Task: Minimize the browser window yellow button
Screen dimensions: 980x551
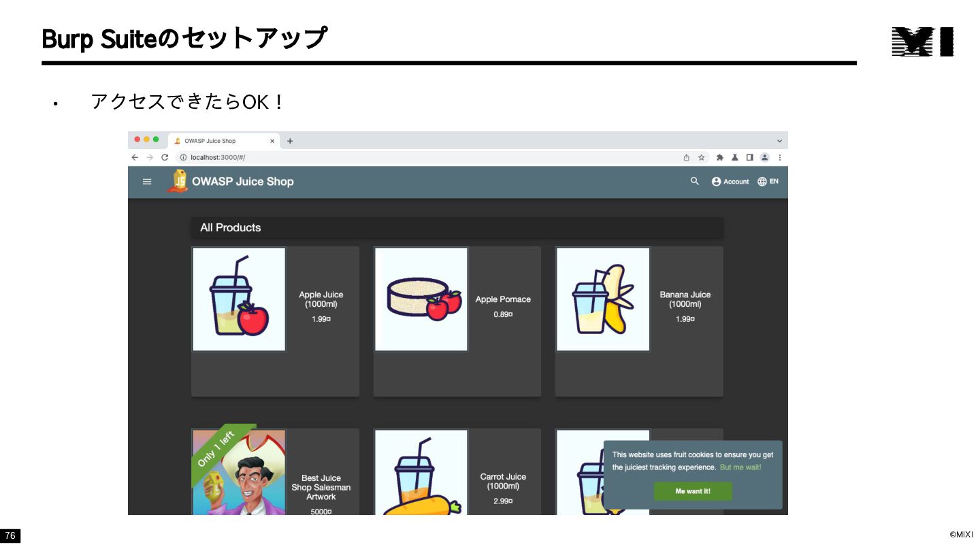Action: point(146,139)
